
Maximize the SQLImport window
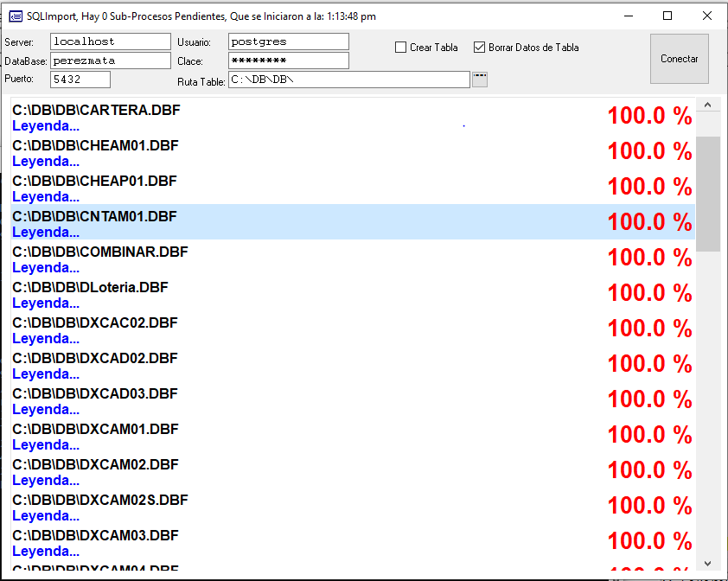(667, 16)
